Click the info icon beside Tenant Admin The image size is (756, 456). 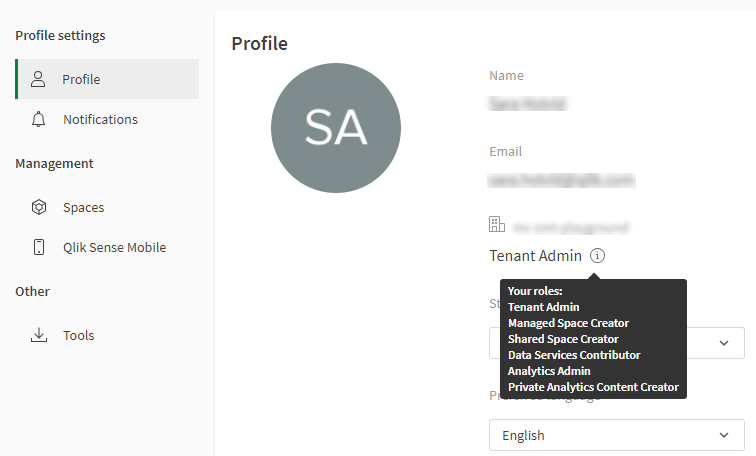point(597,255)
